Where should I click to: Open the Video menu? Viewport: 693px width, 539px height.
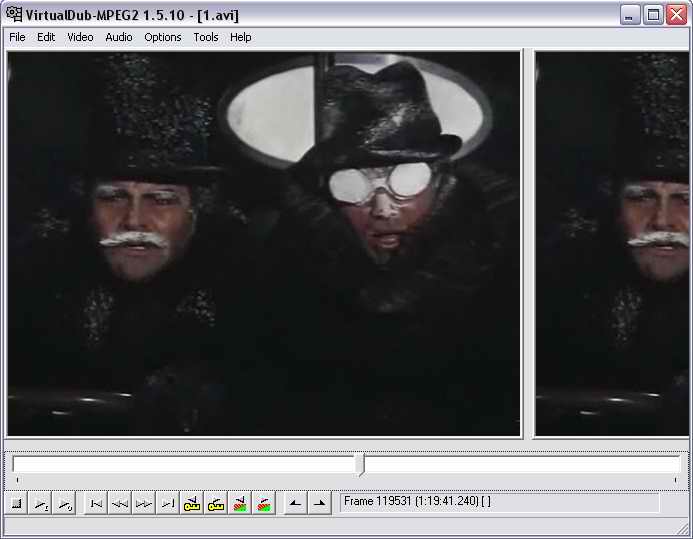click(x=80, y=37)
